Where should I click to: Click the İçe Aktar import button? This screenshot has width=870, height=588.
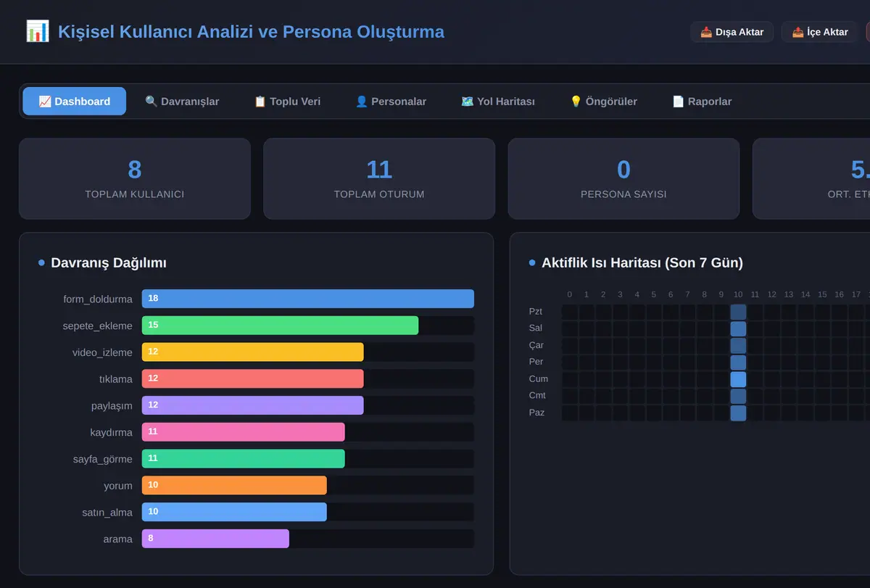coord(819,32)
